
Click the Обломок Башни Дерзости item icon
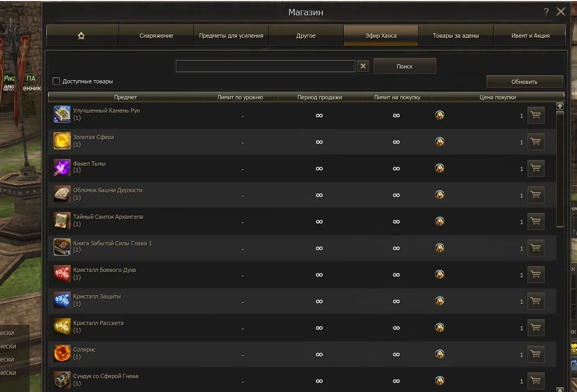tap(62, 194)
